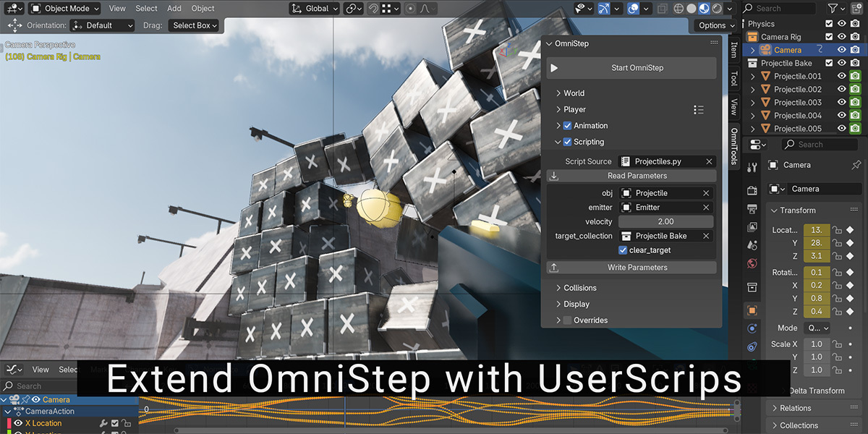The height and width of the screenshot is (434, 868).
Task: Pin the Camera properties panel
Action: click(856, 165)
